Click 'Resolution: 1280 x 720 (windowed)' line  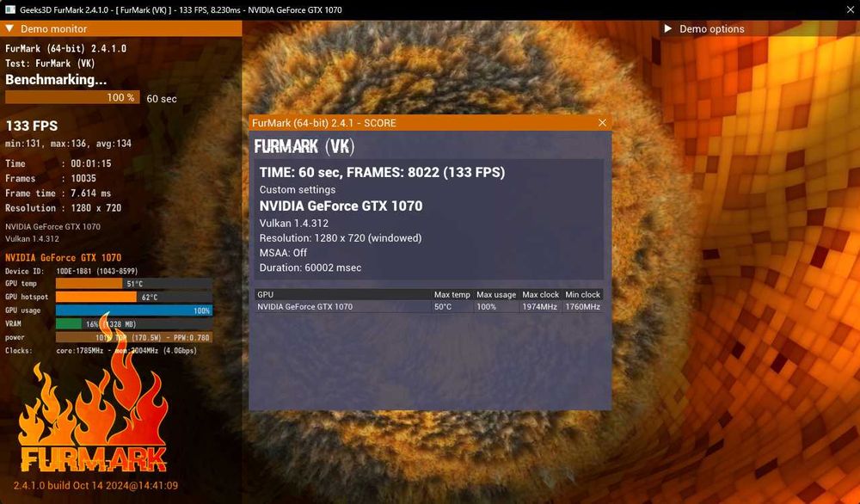340,238
